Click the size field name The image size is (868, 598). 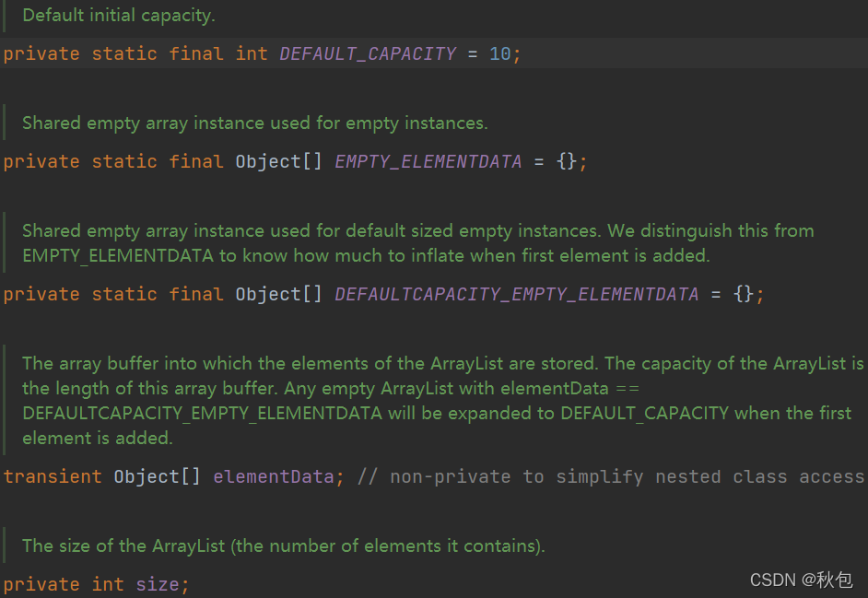(158, 584)
